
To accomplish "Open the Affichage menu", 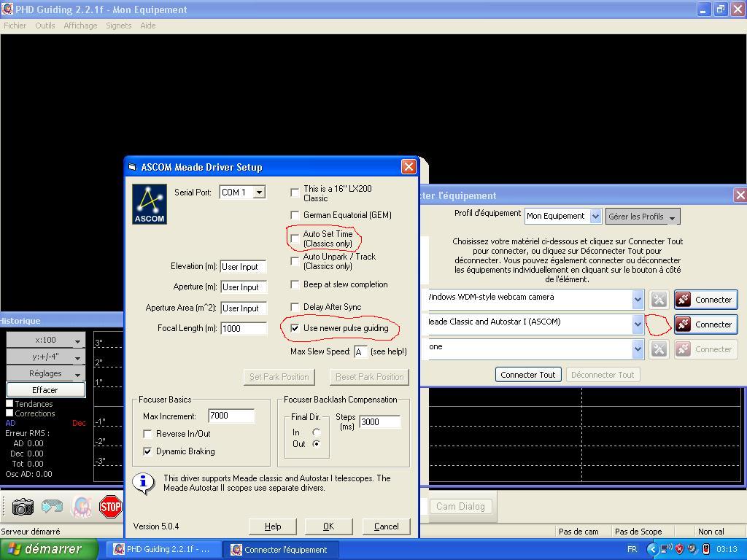I will coord(80,26).
